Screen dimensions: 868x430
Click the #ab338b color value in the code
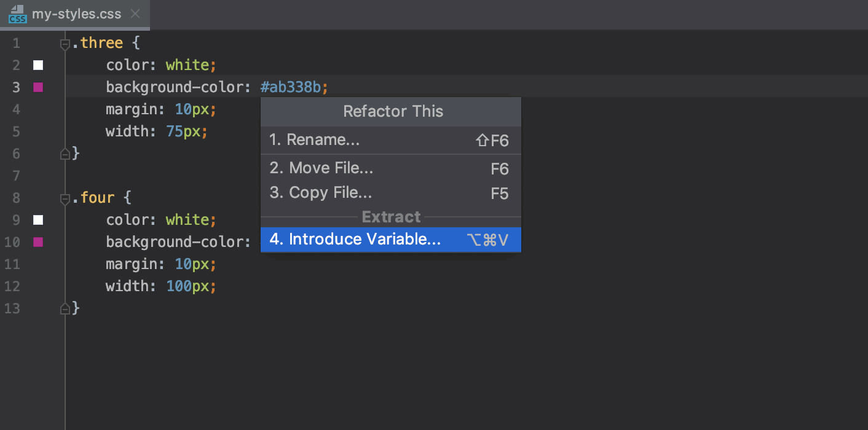pyautogui.click(x=290, y=87)
